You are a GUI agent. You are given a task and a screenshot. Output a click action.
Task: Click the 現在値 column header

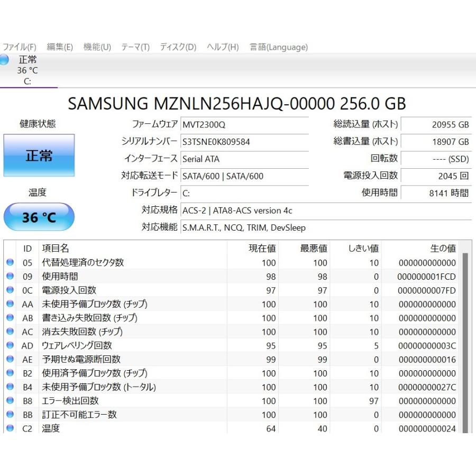click(x=253, y=249)
